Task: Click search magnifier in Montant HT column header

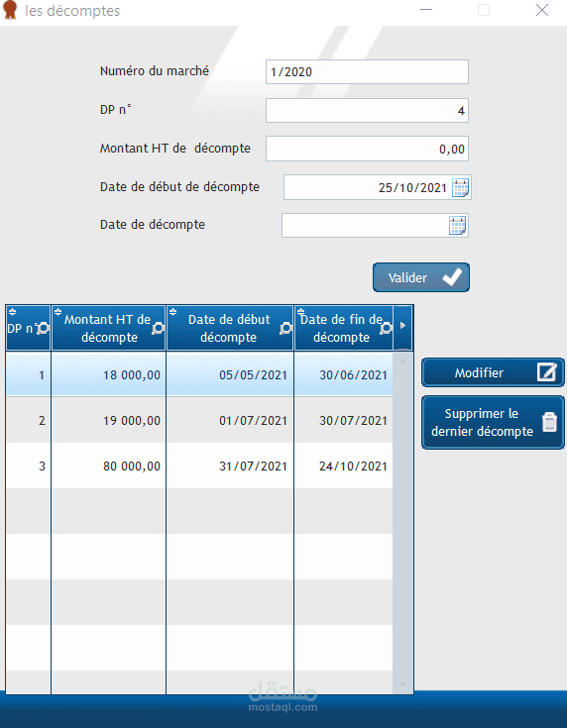Action: tap(158, 328)
